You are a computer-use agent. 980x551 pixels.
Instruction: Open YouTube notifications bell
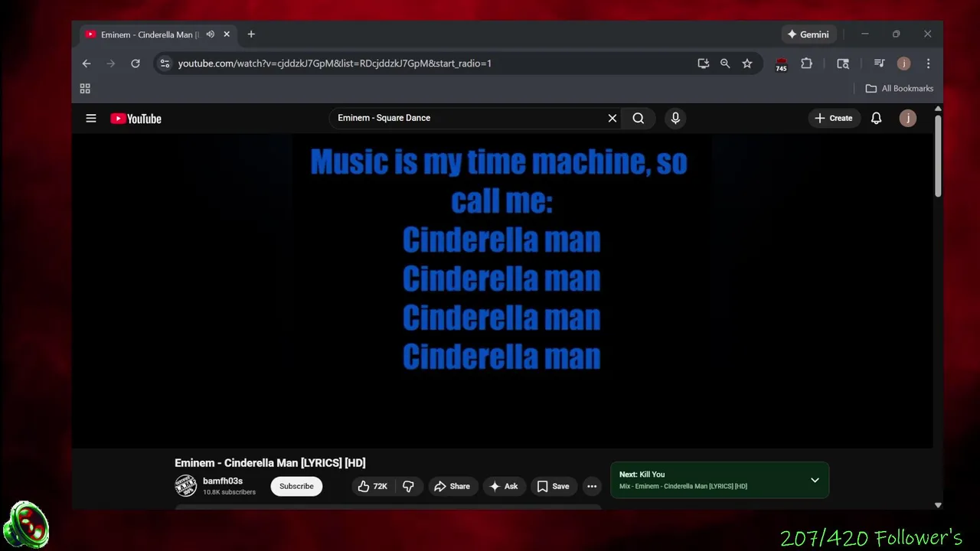point(876,118)
